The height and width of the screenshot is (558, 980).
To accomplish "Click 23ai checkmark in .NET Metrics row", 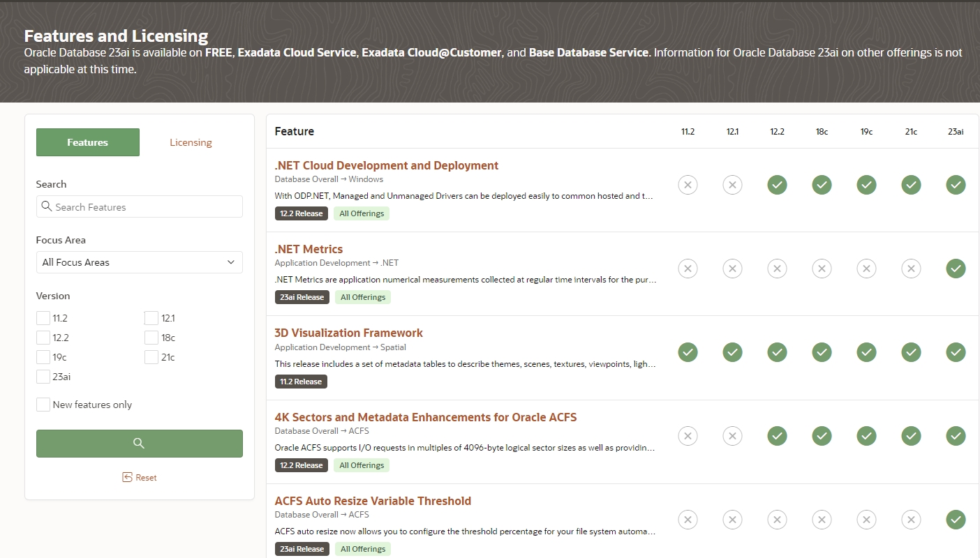I will click(x=956, y=269).
